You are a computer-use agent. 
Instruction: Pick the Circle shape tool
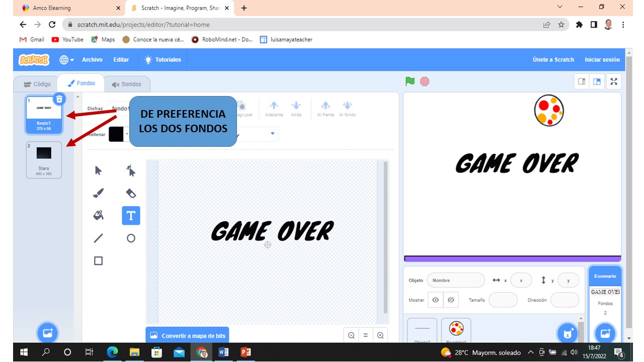pyautogui.click(x=131, y=238)
